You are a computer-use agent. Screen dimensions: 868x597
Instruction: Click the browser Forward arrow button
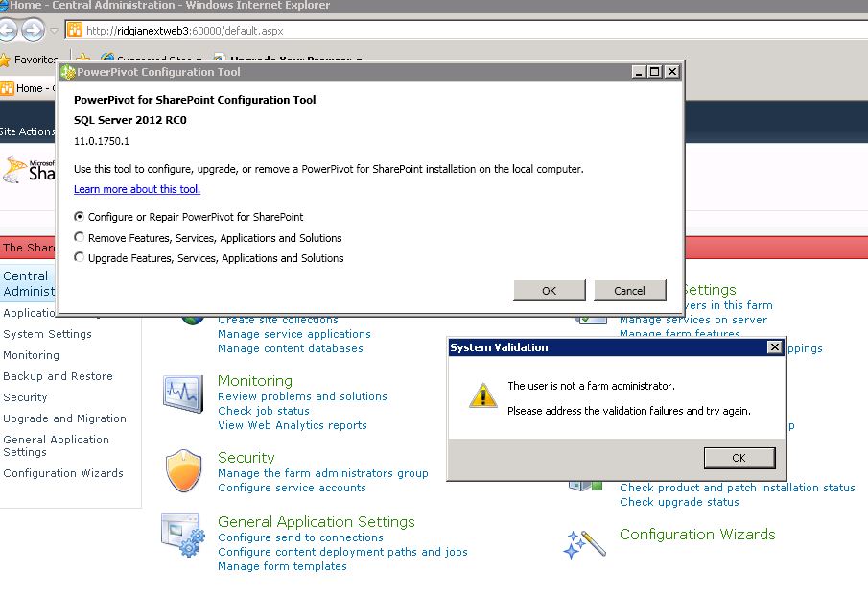pyautogui.click(x=33, y=30)
